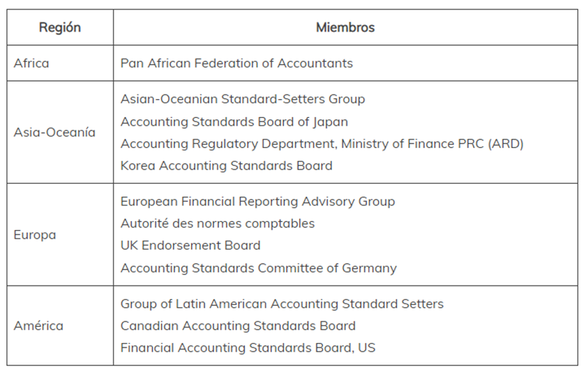Select the América region cell

click(60, 326)
